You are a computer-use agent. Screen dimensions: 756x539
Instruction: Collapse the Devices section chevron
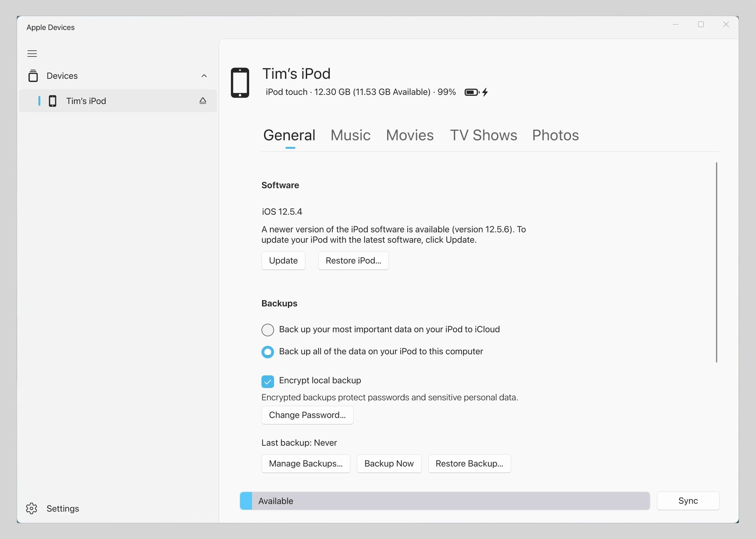click(204, 76)
